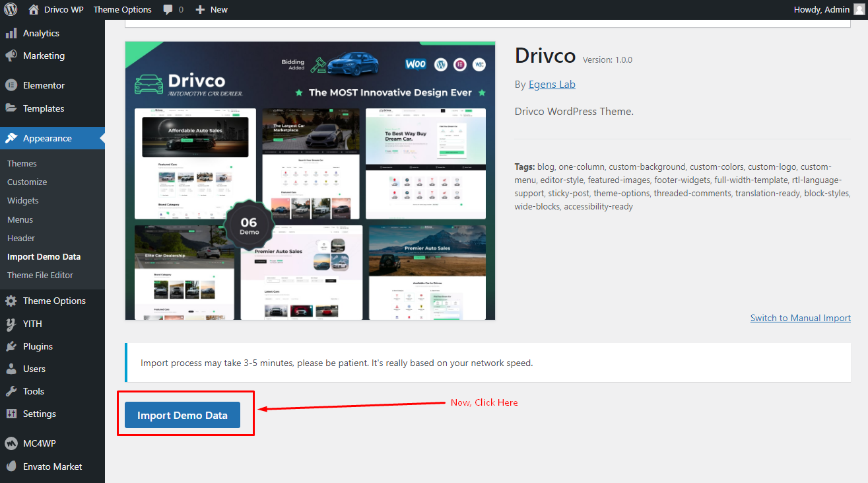
Task: Click Switch to Manual Import link
Action: click(801, 318)
